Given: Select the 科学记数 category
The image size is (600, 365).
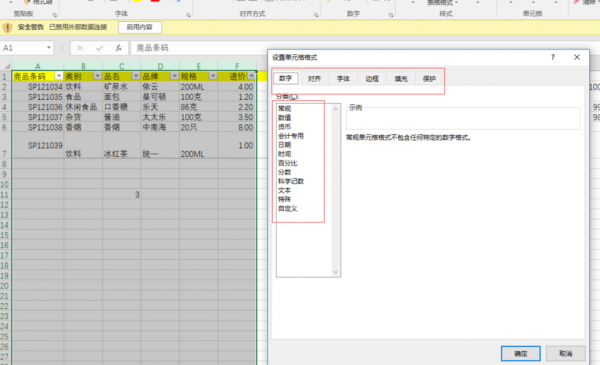Looking at the screenshot, I should (x=291, y=181).
